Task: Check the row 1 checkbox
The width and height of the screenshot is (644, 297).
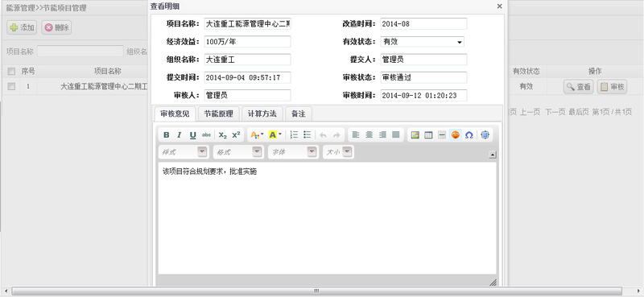Action: (x=11, y=87)
